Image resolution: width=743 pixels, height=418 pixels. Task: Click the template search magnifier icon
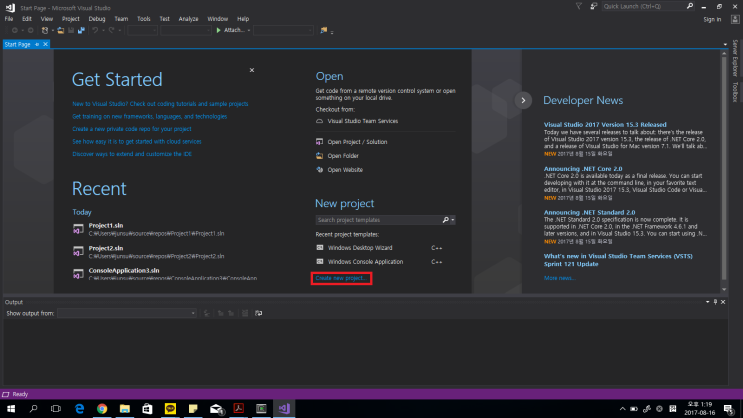point(445,220)
